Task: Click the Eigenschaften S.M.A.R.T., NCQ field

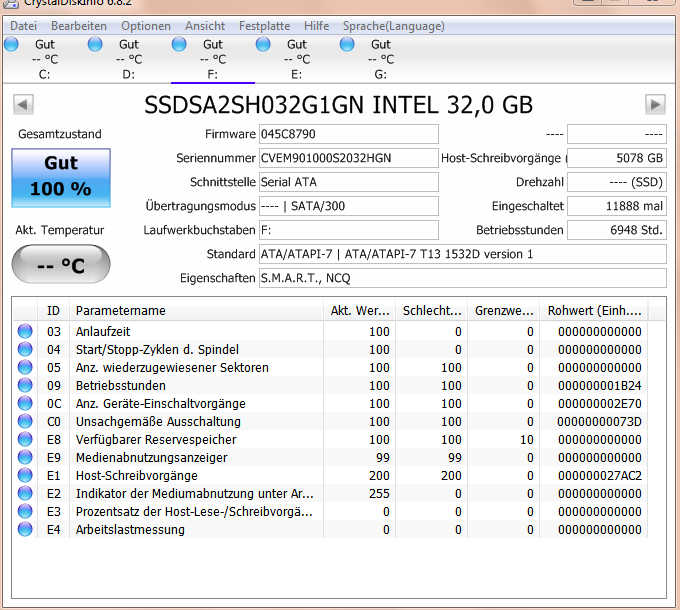Action: coord(463,278)
